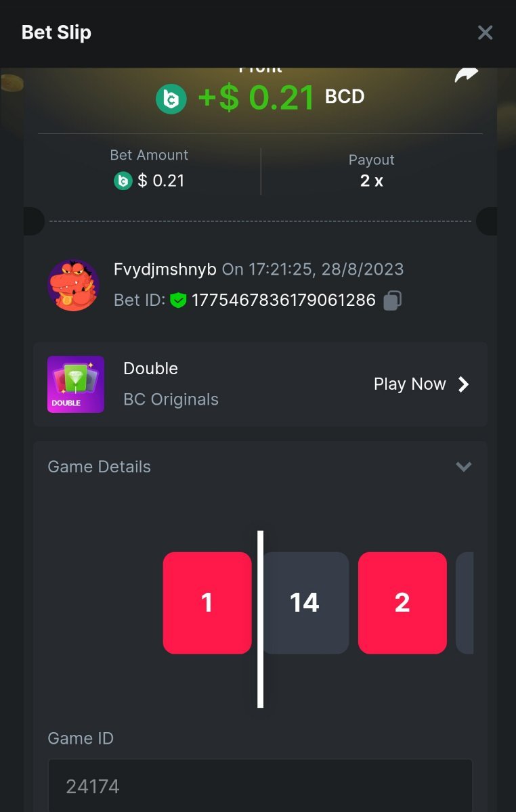Click the BC Originals provider label

tap(171, 399)
